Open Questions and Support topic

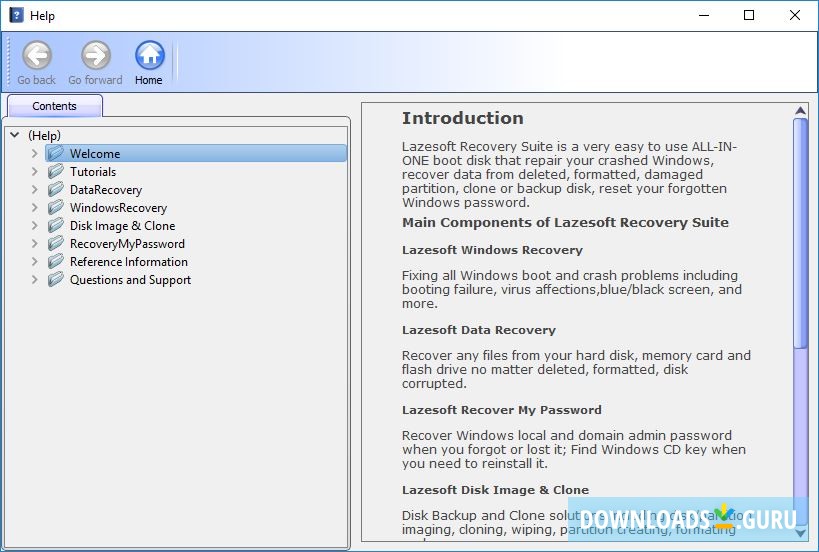(x=131, y=280)
